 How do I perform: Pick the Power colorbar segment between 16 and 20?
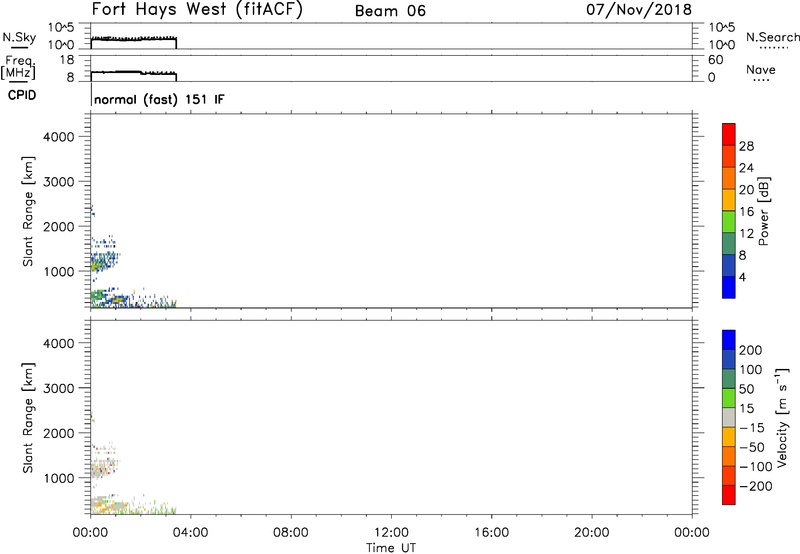(x=729, y=200)
